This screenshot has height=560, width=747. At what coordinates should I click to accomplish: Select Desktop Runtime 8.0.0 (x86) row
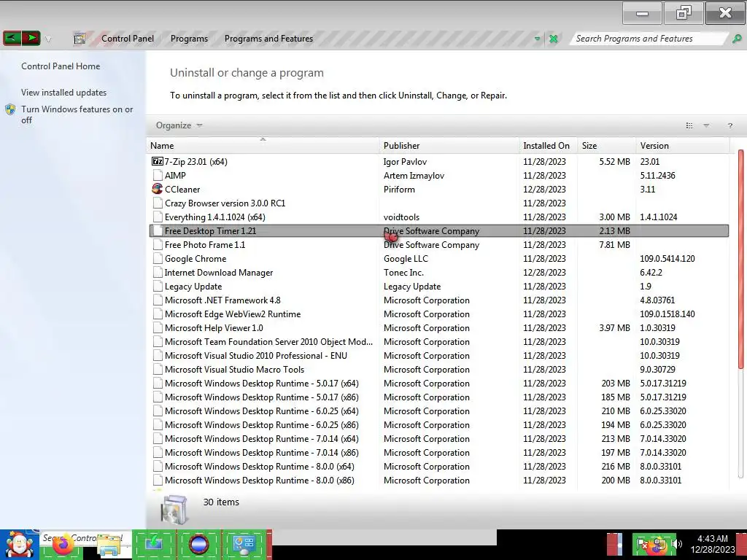coord(438,481)
